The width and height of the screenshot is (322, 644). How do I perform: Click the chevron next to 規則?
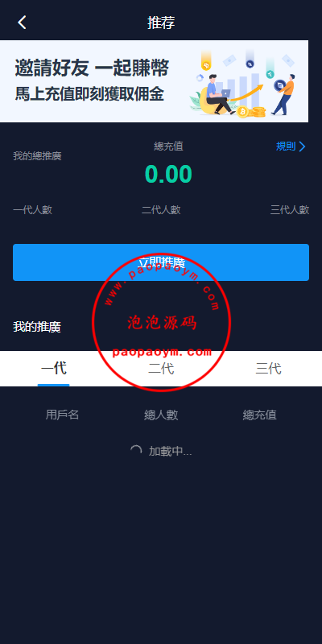pos(303,147)
